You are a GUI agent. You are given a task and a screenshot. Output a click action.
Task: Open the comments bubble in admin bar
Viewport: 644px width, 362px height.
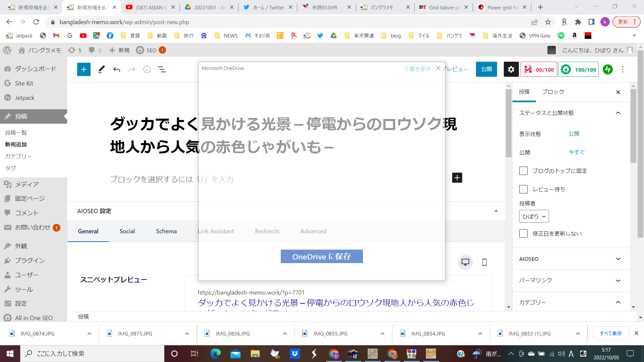[95, 50]
